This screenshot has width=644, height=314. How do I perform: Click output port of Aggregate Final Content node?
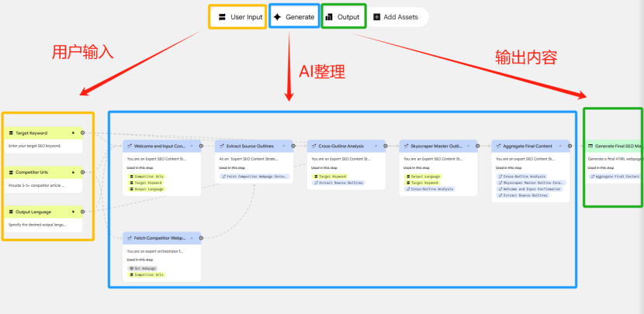[570, 146]
